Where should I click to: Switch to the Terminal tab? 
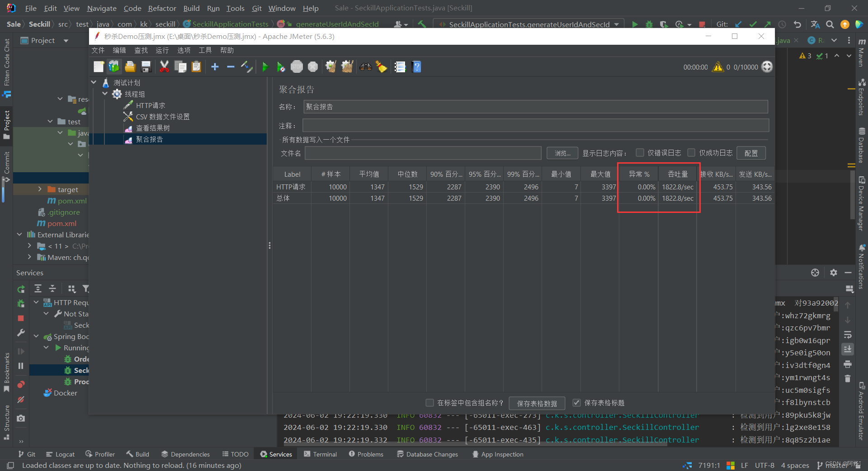click(325, 454)
